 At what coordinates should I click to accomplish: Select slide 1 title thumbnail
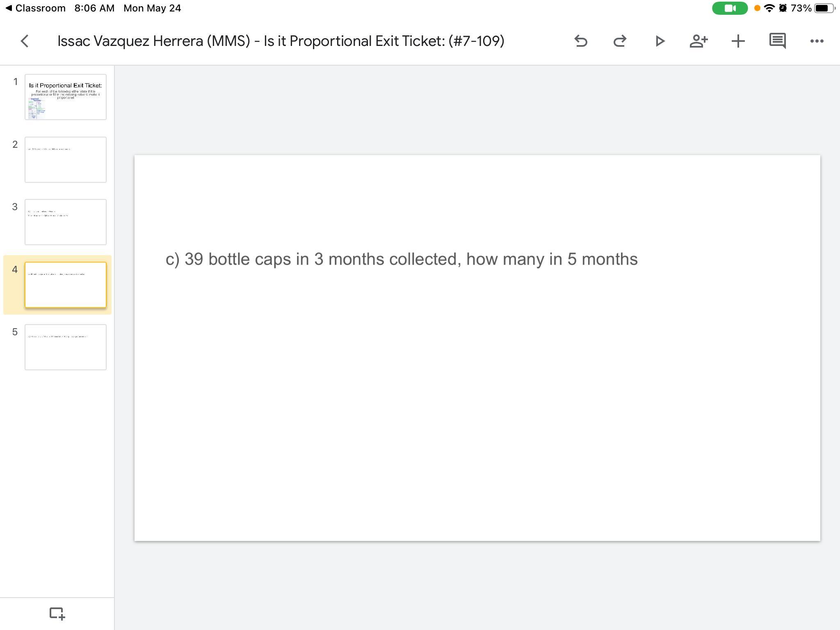click(x=66, y=97)
